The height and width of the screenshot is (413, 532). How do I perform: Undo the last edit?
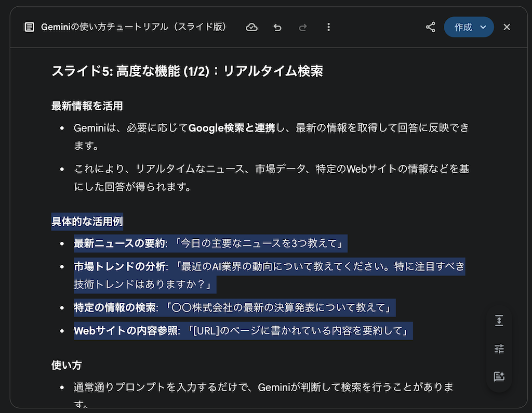click(x=277, y=27)
